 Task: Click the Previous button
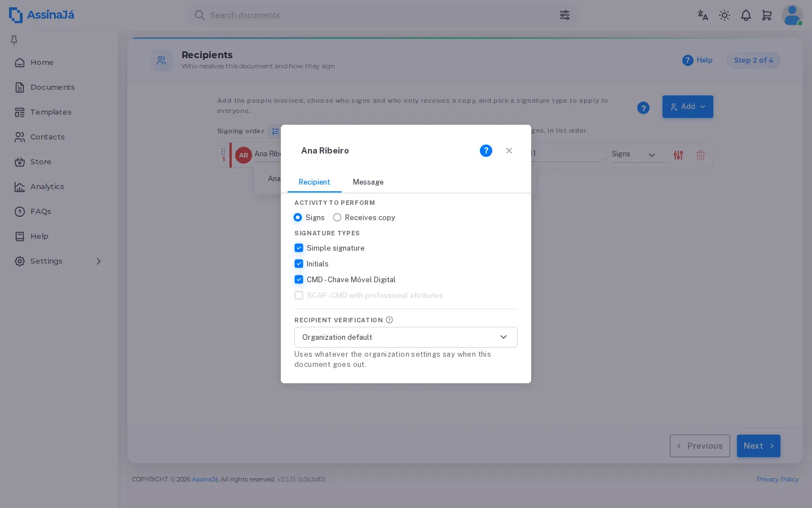click(700, 446)
